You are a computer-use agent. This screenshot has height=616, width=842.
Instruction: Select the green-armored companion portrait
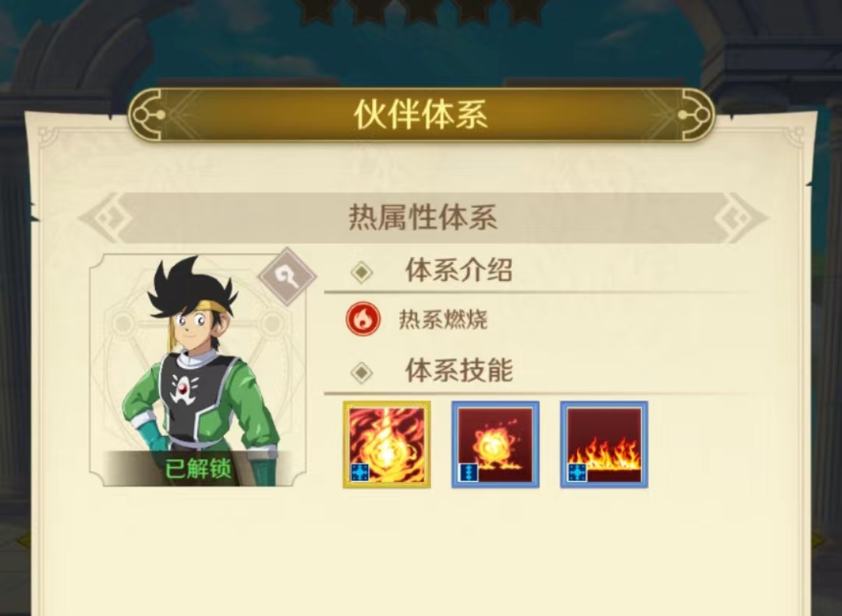pyautogui.click(x=198, y=370)
